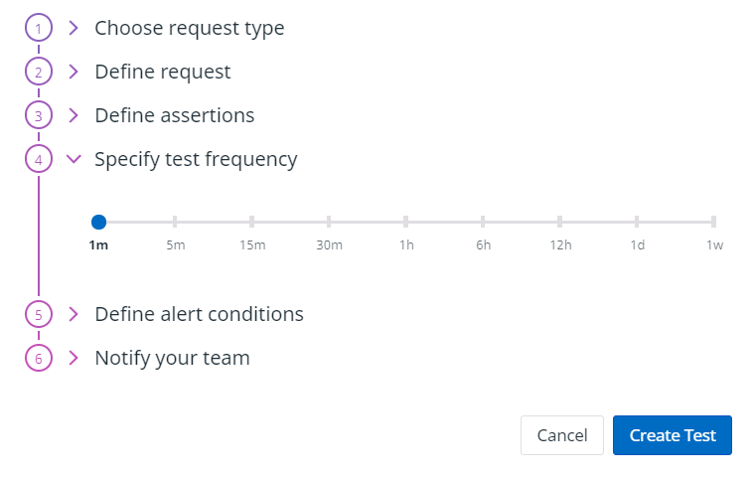Select the 12h frequency on the slider

point(560,222)
